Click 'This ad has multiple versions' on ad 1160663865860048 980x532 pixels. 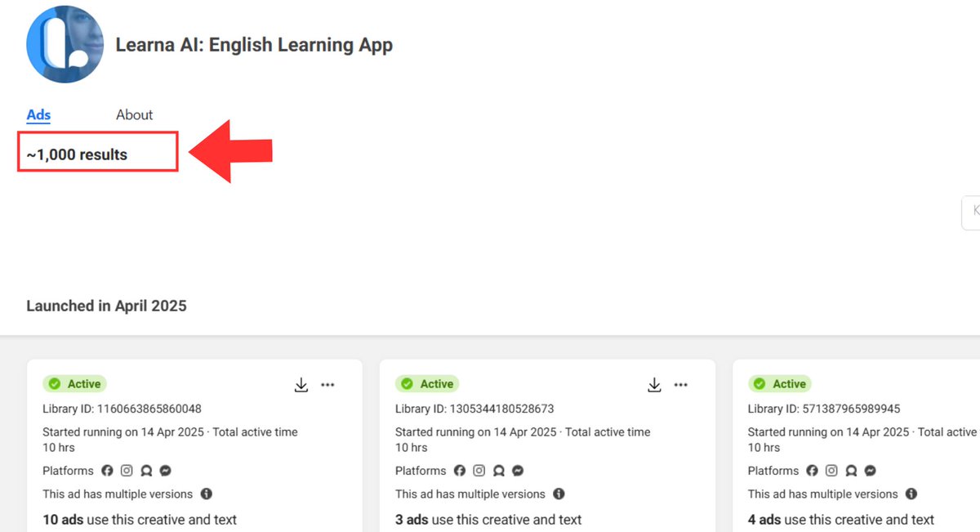click(x=118, y=494)
